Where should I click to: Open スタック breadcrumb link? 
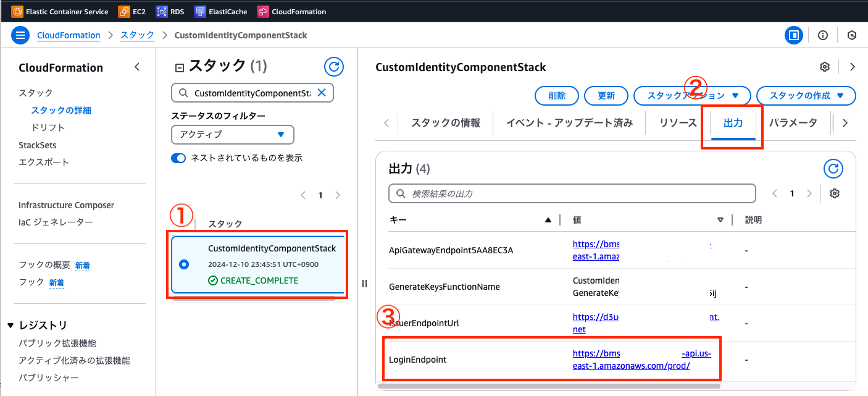tap(137, 35)
